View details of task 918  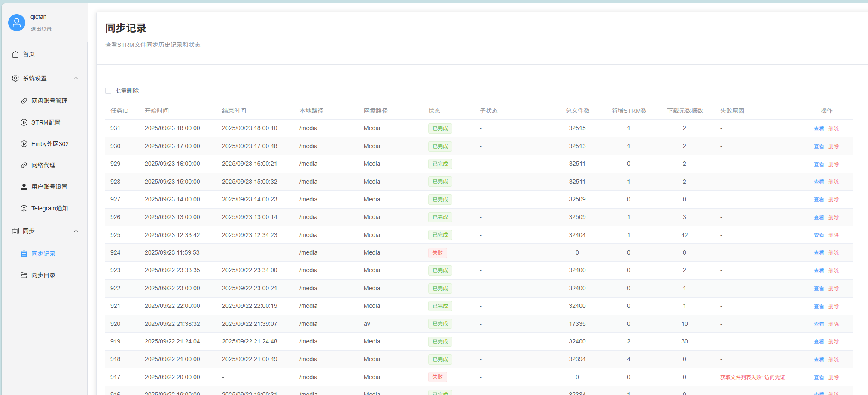click(819, 360)
